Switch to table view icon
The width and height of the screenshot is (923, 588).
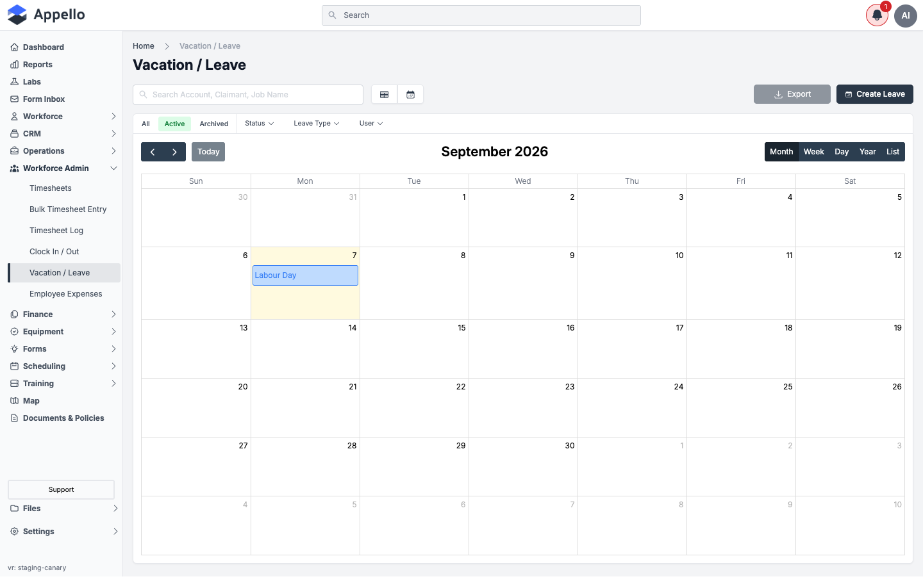coord(385,95)
